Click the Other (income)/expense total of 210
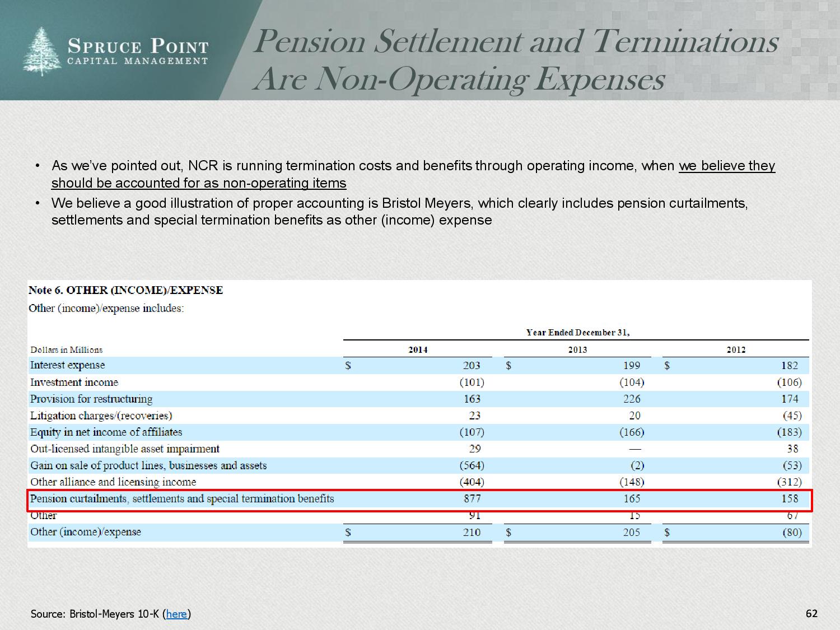The height and width of the screenshot is (630, 840). 472,532
